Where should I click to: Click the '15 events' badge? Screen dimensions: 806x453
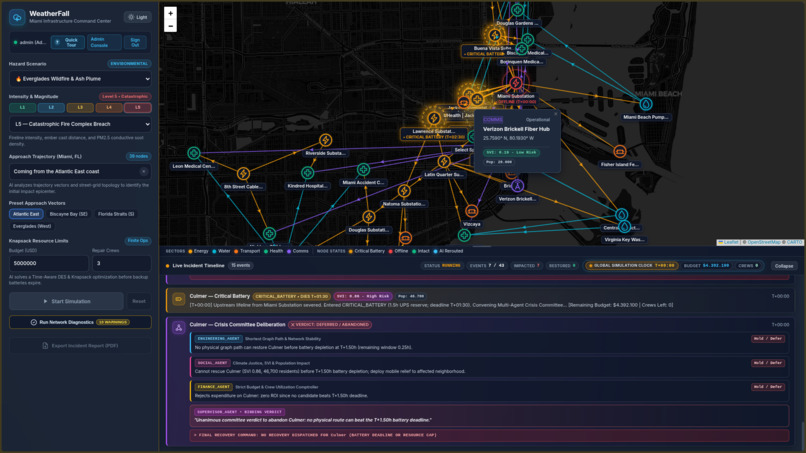tap(240, 266)
